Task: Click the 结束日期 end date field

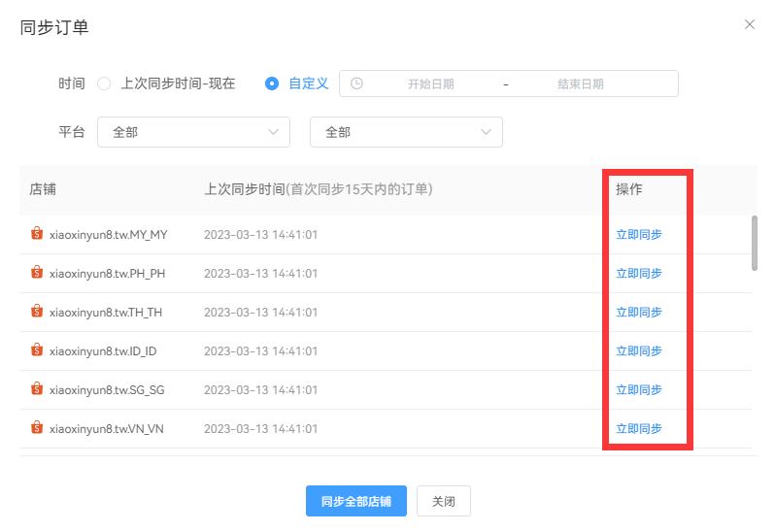Action: point(581,83)
